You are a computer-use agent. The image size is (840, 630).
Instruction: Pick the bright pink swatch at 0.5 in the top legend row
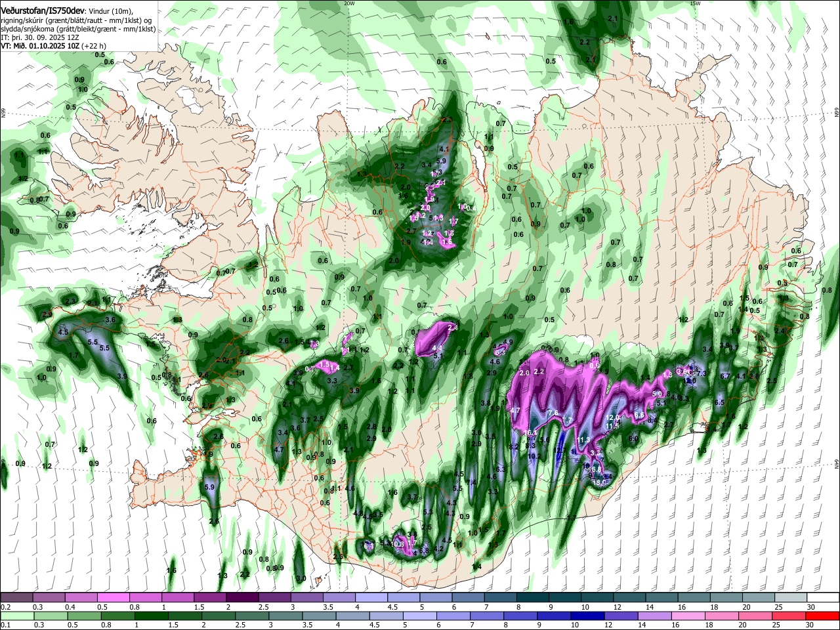click(x=113, y=597)
